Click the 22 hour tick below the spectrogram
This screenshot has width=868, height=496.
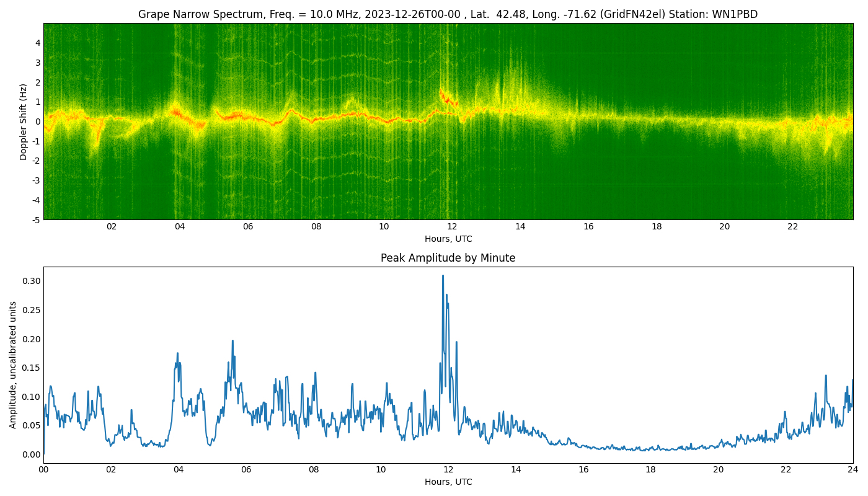click(x=793, y=227)
